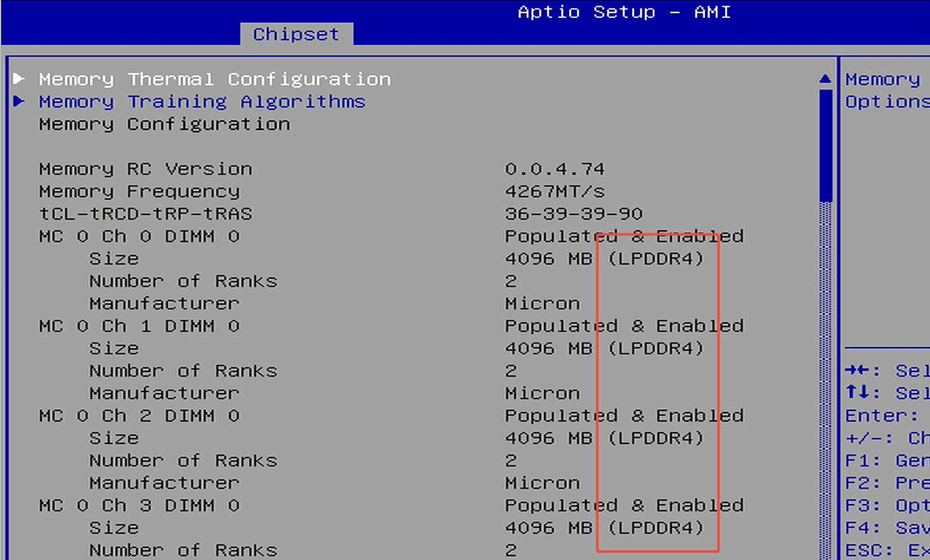Click the Memory RC Version value
This screenshot has width=930, height=560.
(555, 168)
